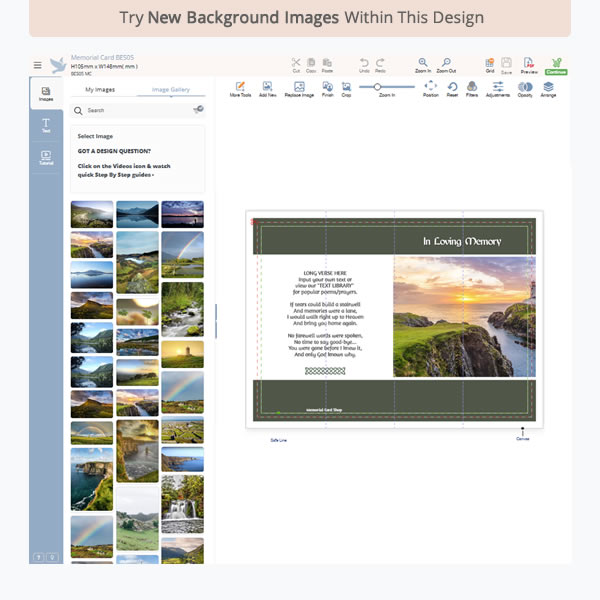Toggle the Grid display
This screenshot has width=600, height=600.
[490, 63]
